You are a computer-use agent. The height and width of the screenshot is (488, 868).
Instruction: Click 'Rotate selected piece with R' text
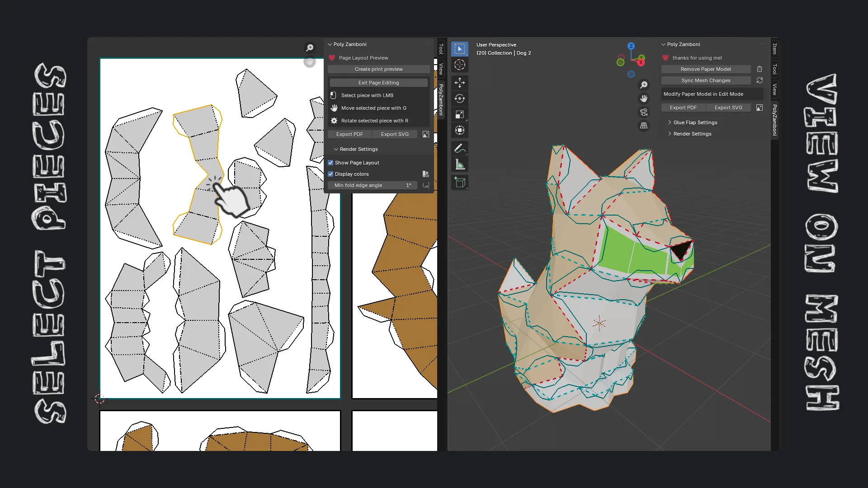pyautogui.click(x=374, y=121)
